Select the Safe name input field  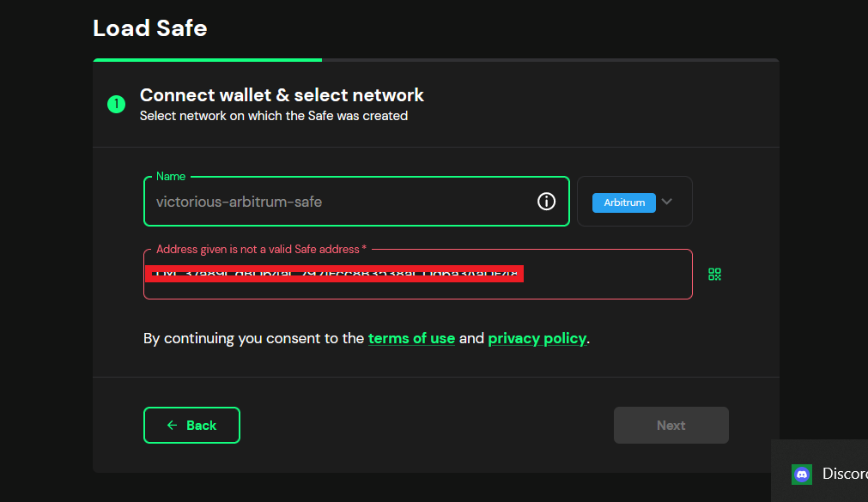343,201
